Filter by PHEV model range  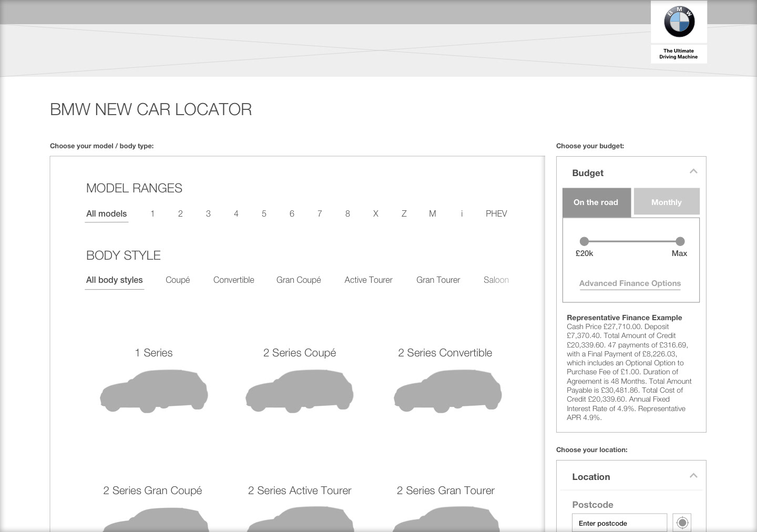click(x=496, y=213)
